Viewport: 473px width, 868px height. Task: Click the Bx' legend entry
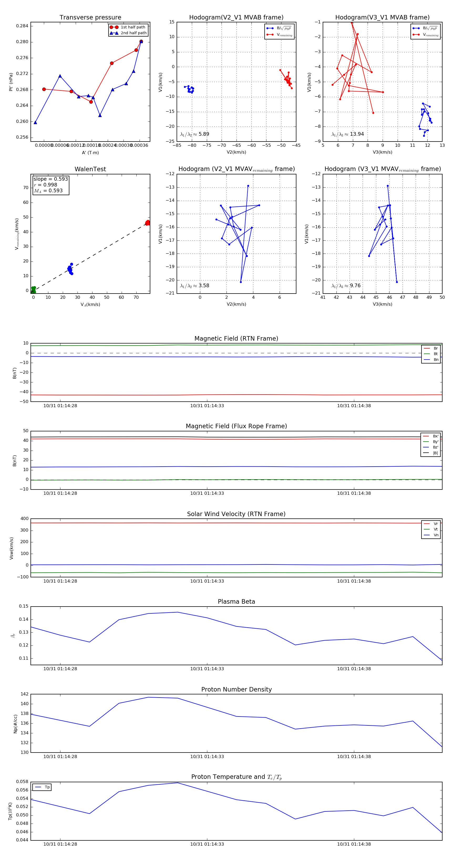[x=431, y=436]
